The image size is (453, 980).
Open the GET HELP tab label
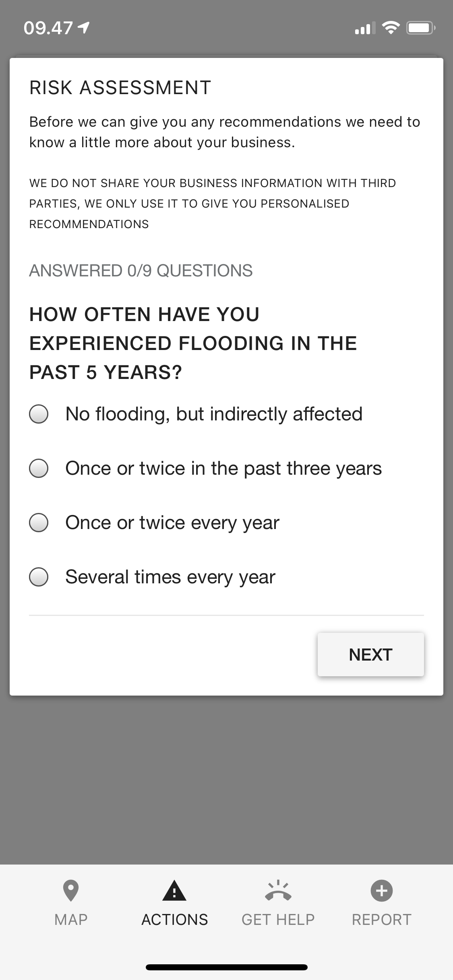pos(278,920)
